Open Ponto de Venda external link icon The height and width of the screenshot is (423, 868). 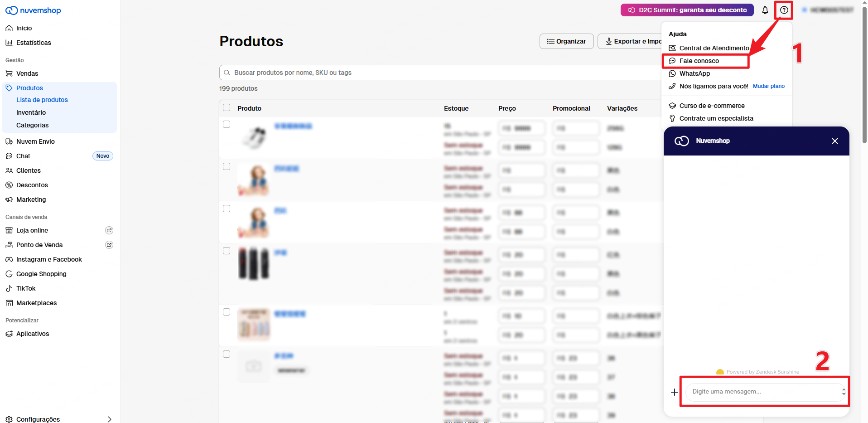(109, 245)
